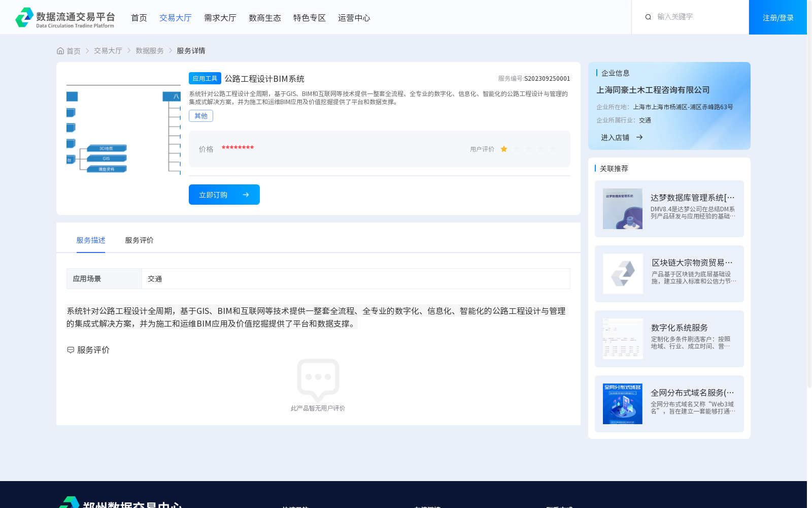This screenshot has width=812, height=508.
Task: Open 特色专区 in top navigation
Action: coord(310,18)
